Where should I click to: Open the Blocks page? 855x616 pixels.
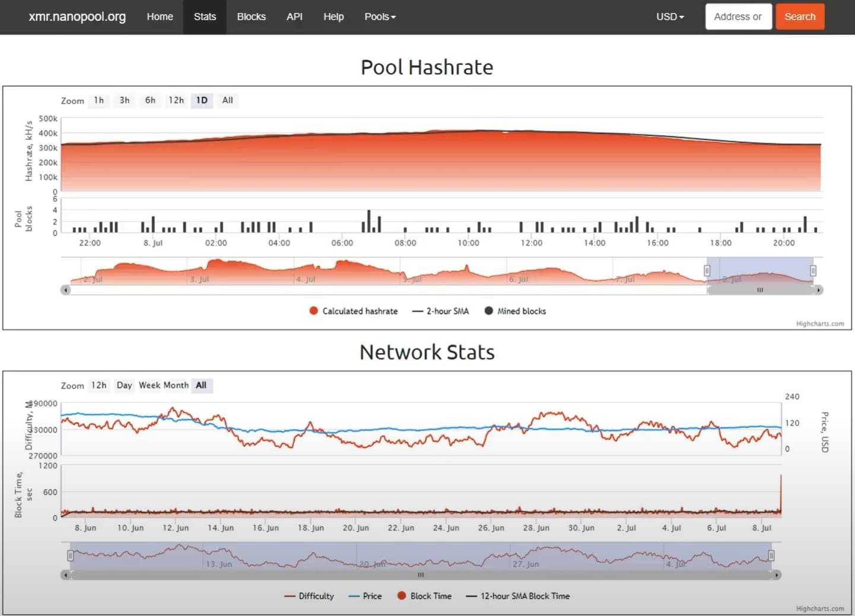pyautogui.click(x=251, y=17)
